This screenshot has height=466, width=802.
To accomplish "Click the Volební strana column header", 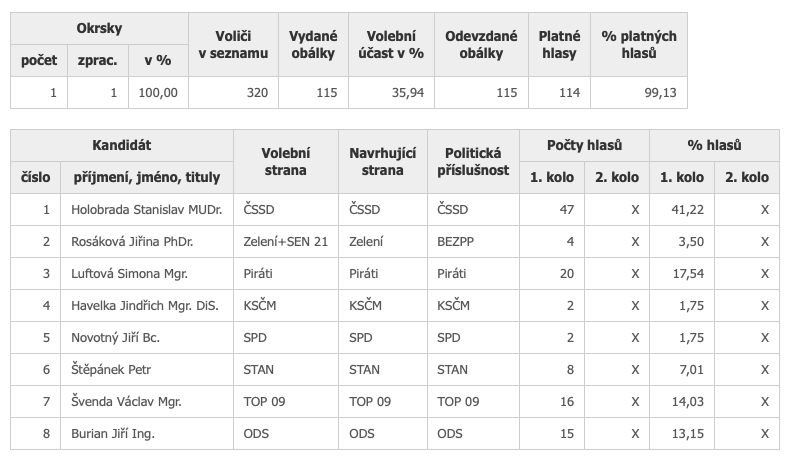I will pos(285,161).
